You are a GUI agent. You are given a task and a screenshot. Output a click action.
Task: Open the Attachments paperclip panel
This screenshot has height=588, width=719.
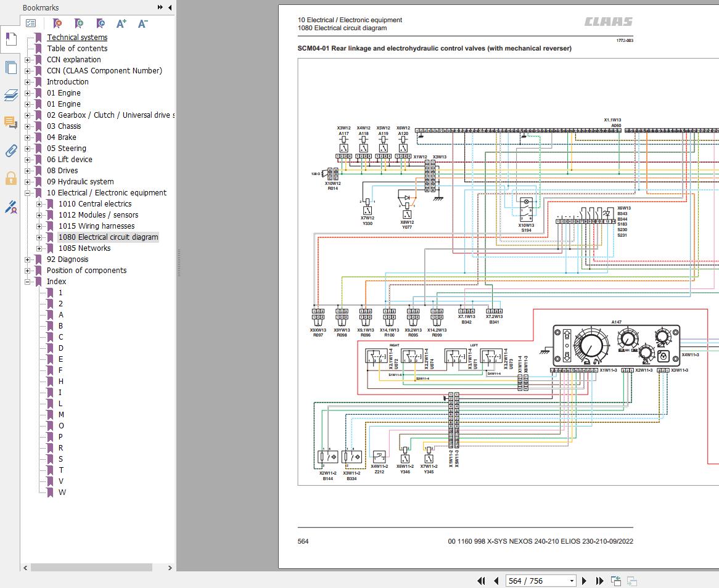click(10, 151)
